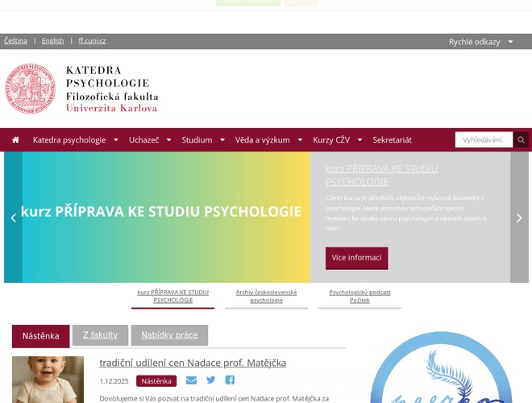The height and width of the screenshot is (403, 532).
Task: Open the Sekretariát menu item
Action: (x=392, y=140)
